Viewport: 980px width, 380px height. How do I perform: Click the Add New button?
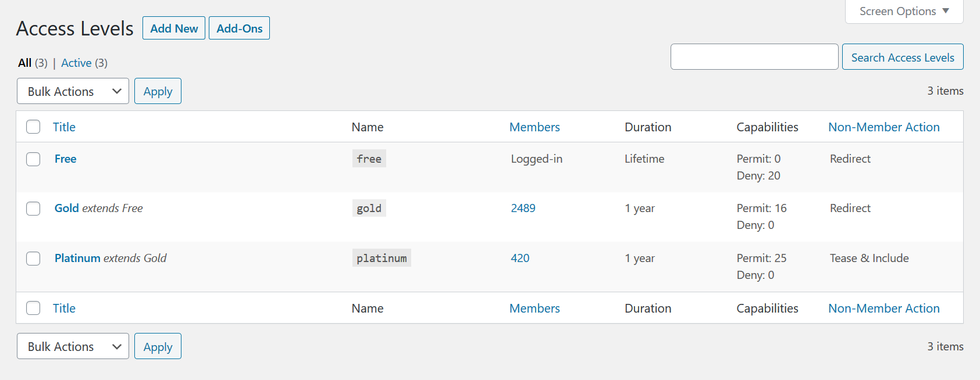coord(174,28)
